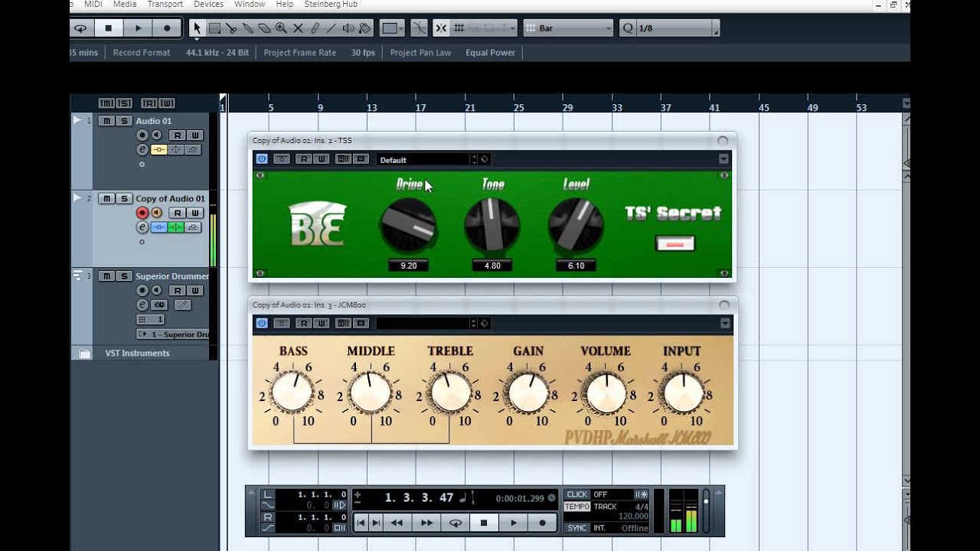Open the Media menu
Viewport: 980px width, 551px height.
coord(125,5)
